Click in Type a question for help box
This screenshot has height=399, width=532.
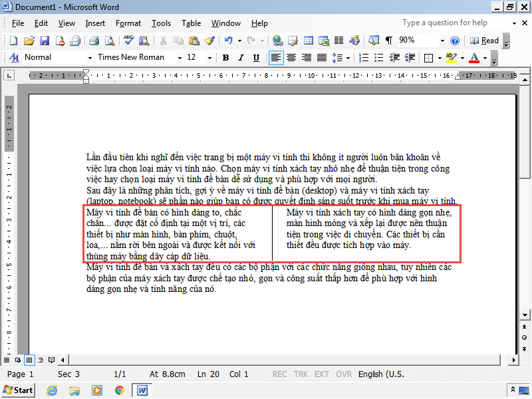455,23
